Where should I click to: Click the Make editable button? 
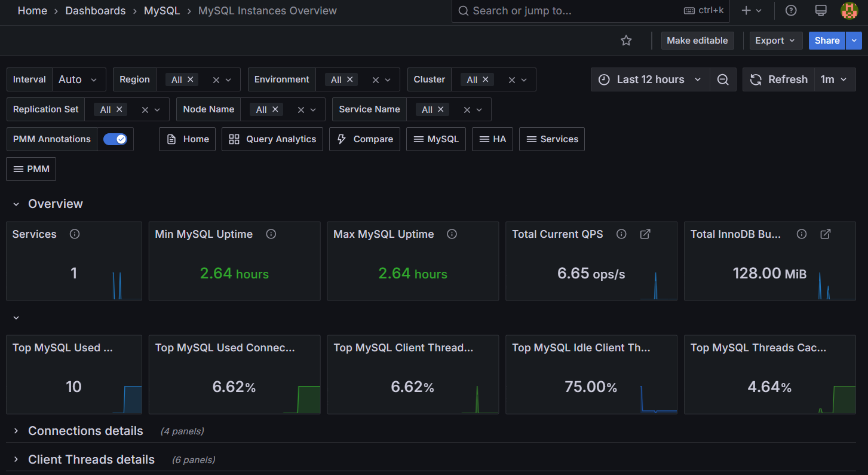pos(697,41)
